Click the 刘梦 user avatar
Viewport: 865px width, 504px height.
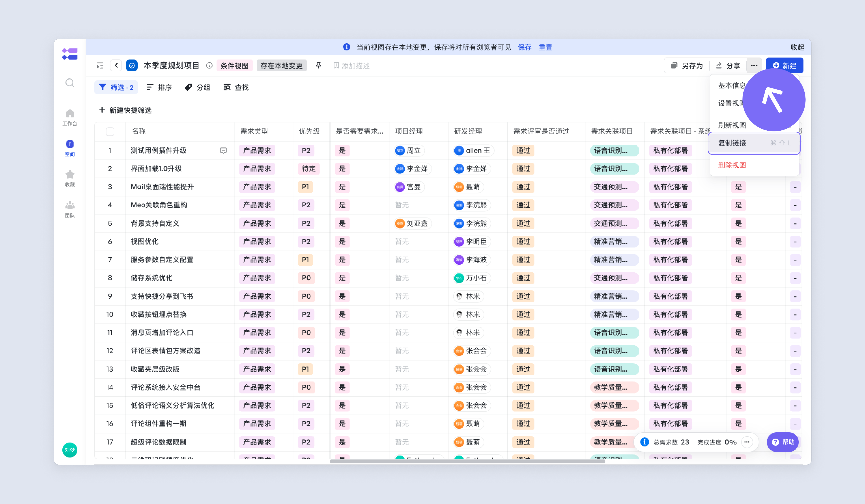70,450
